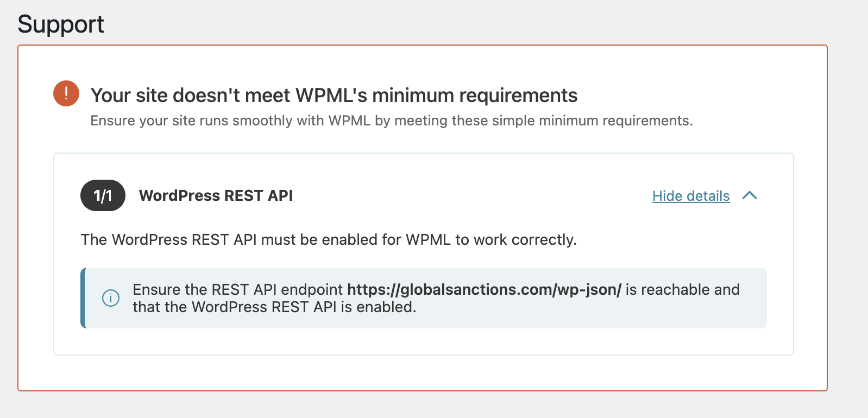Click the red exclamation warning icon

(66, 93)
